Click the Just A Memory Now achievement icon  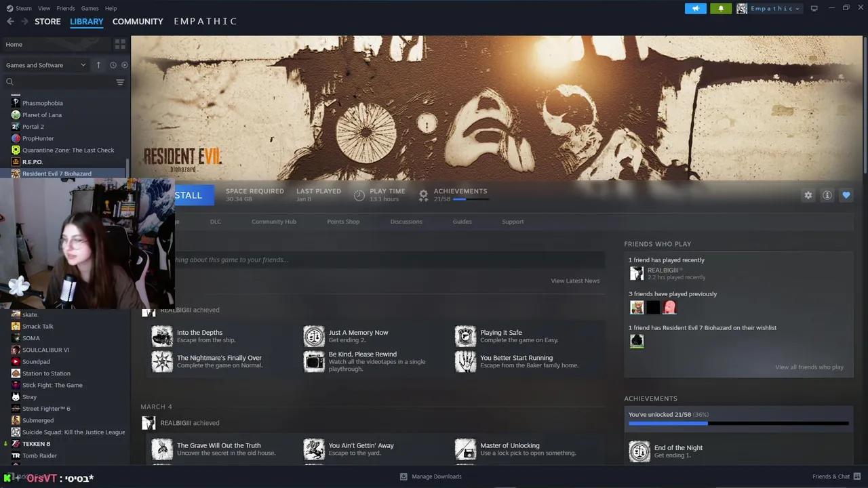pyautogui.click(x=314, y=336)
